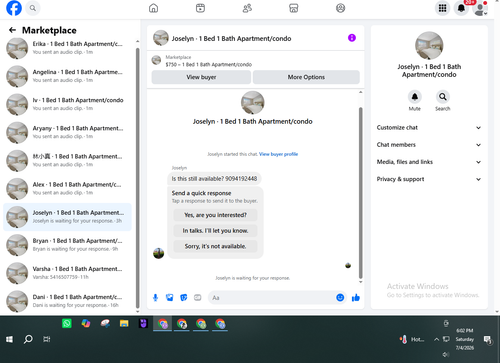Image resolution: width=500 pixels, height=363 pixels.
Task: Open the Windows Start menu
Action: [x=9, y=339]
